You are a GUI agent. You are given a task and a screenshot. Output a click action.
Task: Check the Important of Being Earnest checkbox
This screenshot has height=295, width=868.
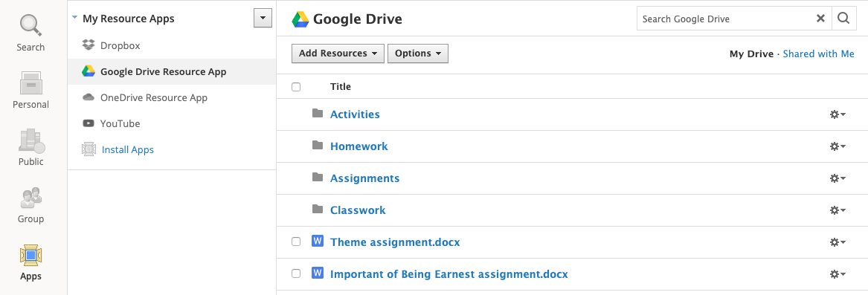[x=296, y=273]
